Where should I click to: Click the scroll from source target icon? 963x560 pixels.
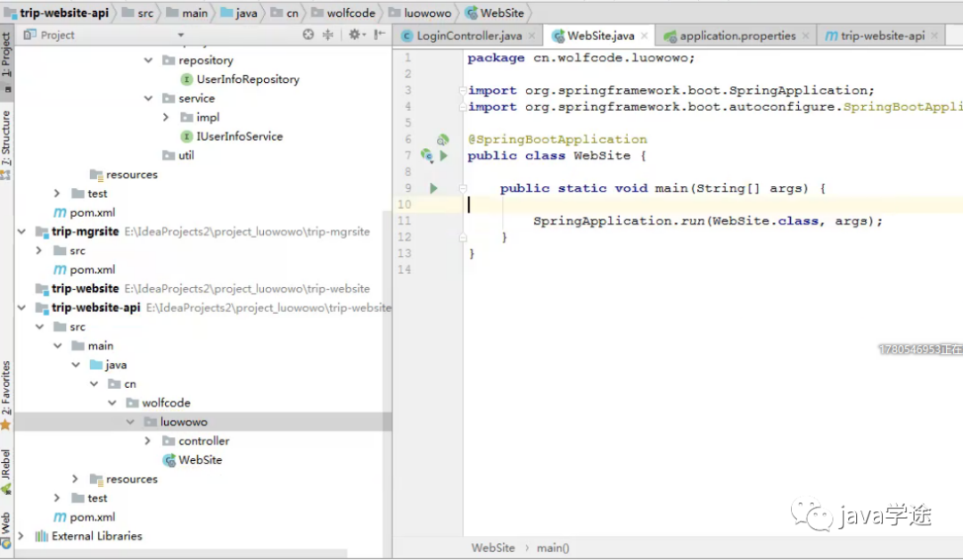309,35
